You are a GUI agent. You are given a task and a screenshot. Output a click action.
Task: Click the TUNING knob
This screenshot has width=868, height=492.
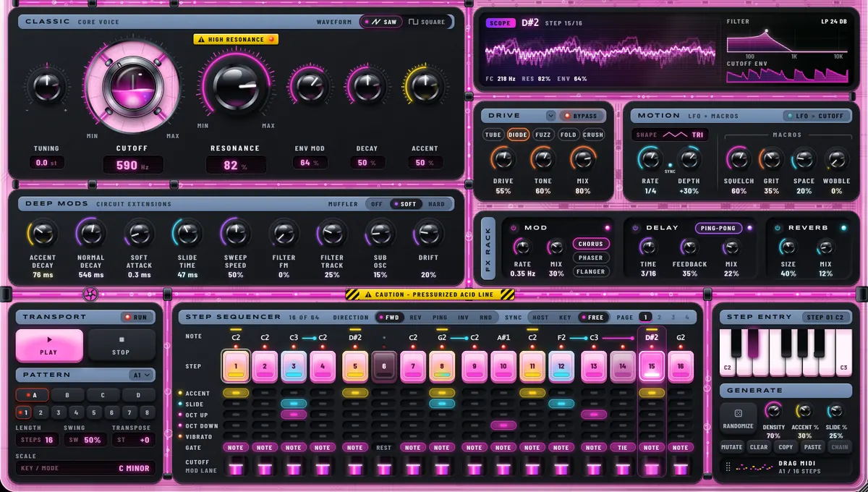click(46, 87)
